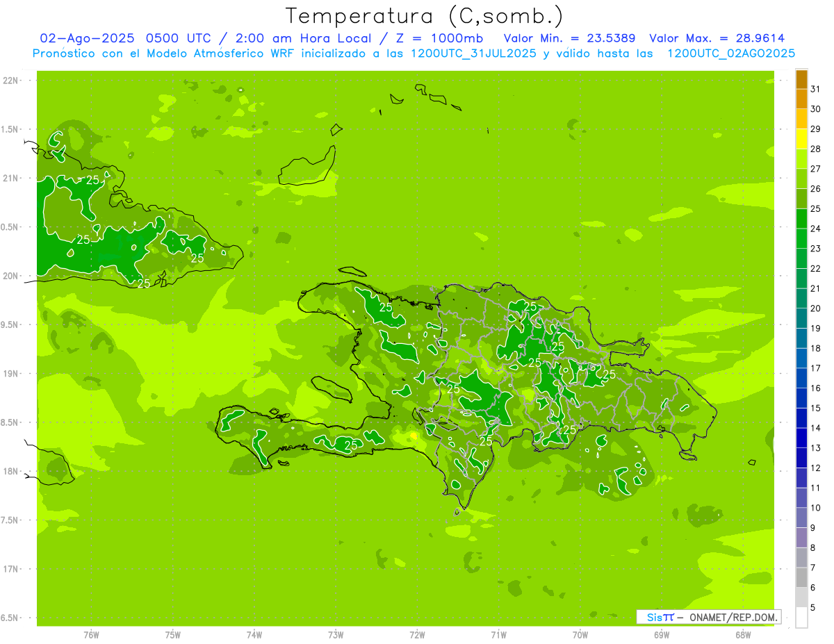Click the "18N" latitude axis label

pos(11,471)
